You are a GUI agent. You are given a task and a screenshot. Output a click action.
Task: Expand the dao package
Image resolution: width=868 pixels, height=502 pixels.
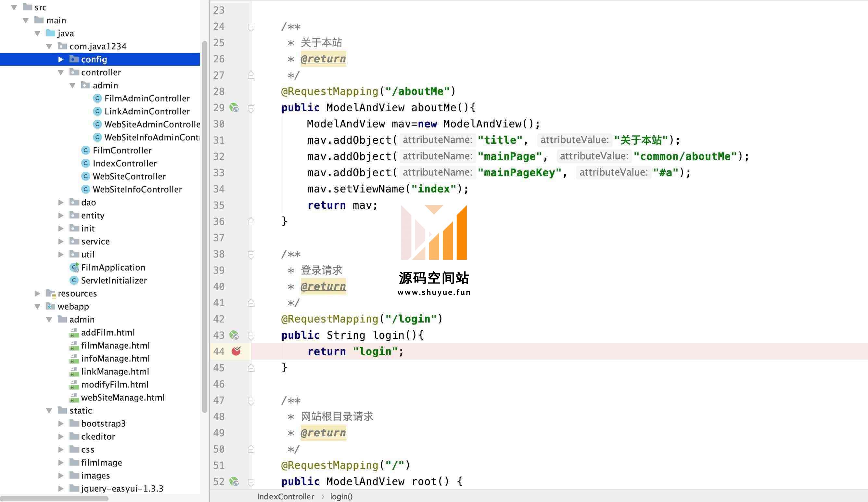(61, 202)
